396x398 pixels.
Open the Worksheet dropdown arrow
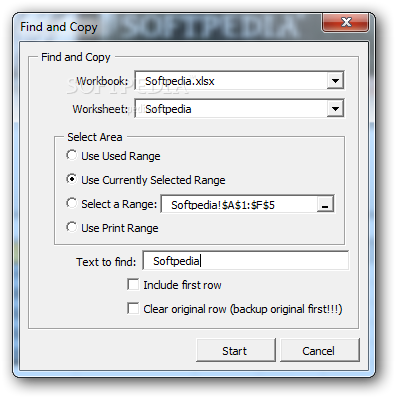click(335, 109)
